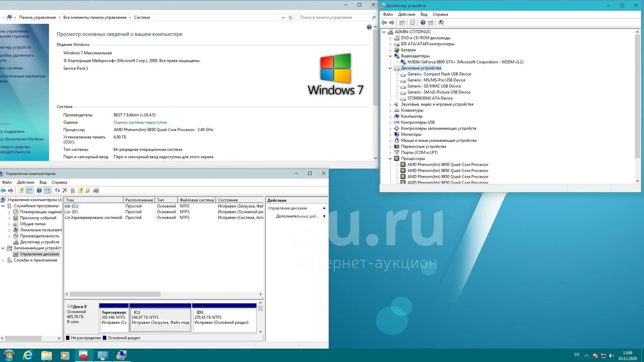Click (C:) drive icon in volume list

[x=68, y=206]
